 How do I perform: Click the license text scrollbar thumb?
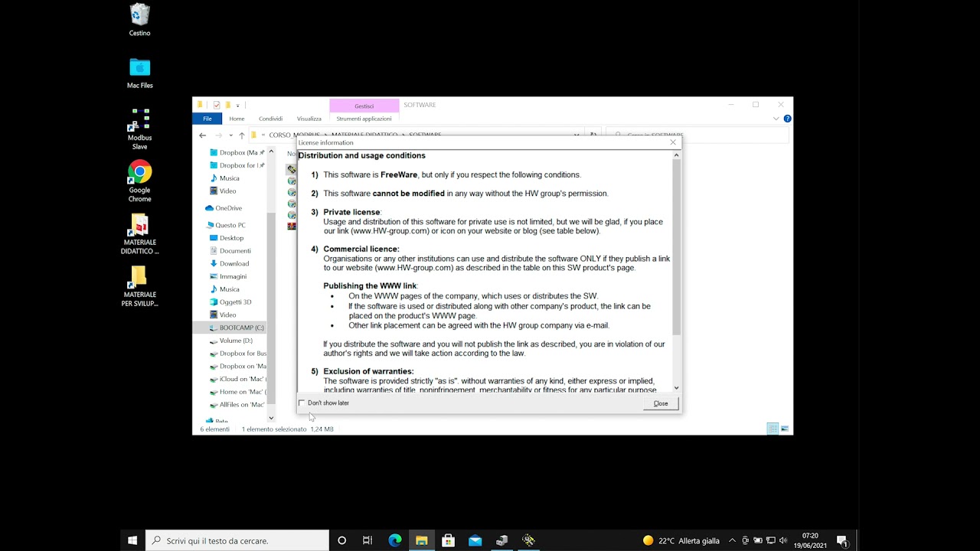click(x=676, y=247)
